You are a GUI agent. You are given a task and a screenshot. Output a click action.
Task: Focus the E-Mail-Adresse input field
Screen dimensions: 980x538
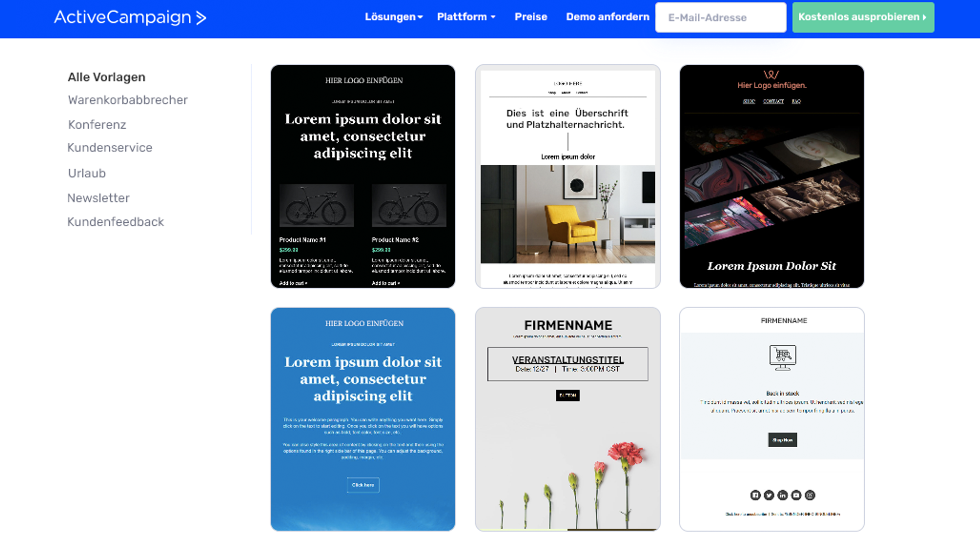(720, 17)
